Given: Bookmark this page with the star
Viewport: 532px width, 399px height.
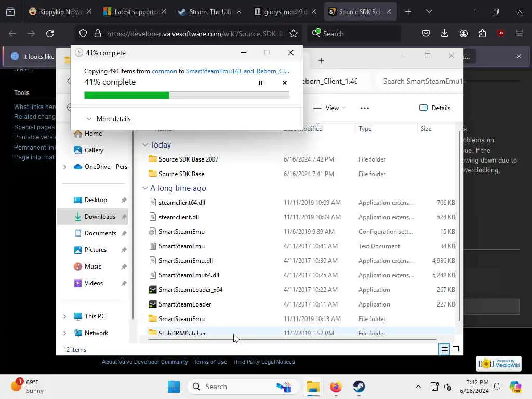Looking at the screenshot, I should [x=294, y=34].
